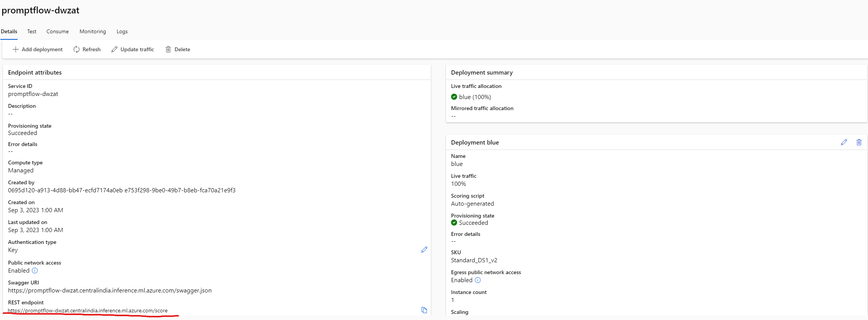The image size is (868, 320).
Task: Select the Service ID value promptflow-dwzat
Action: tap(33, 94)
